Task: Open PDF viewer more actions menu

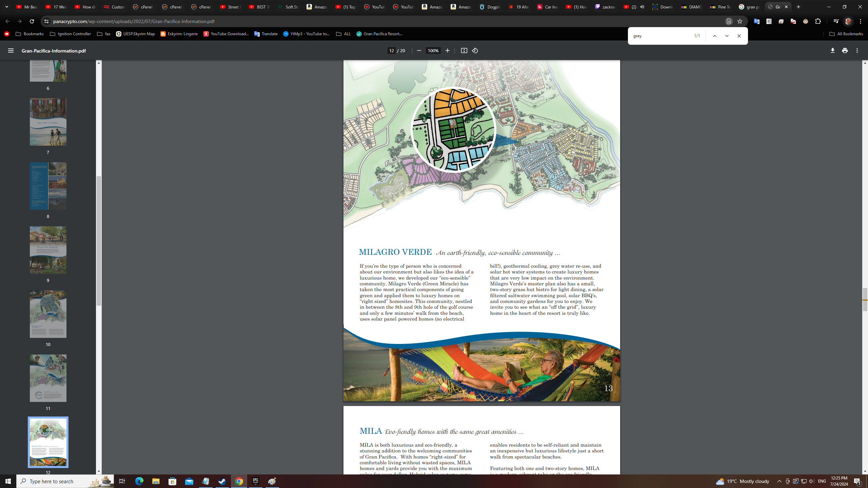Action: tap(857, 50)
